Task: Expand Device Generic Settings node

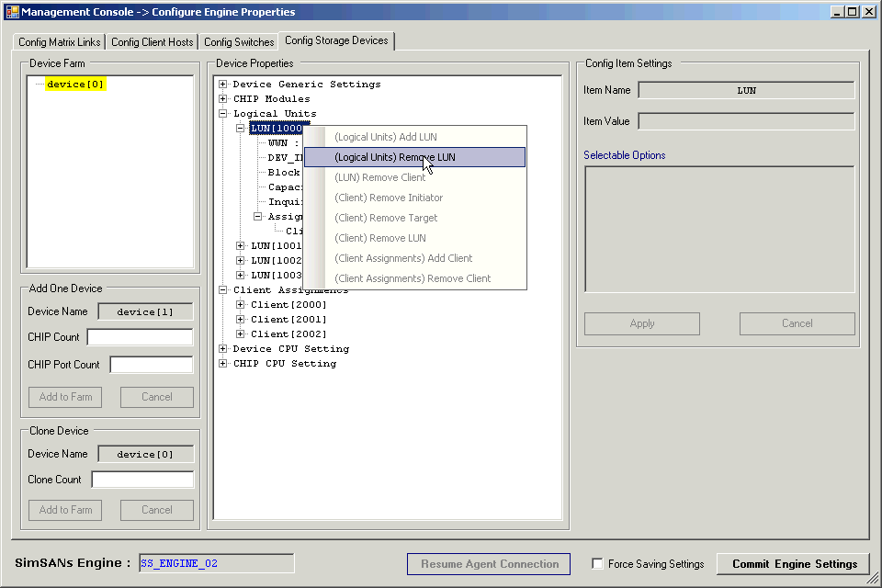Action: click(x=222, y=84)
